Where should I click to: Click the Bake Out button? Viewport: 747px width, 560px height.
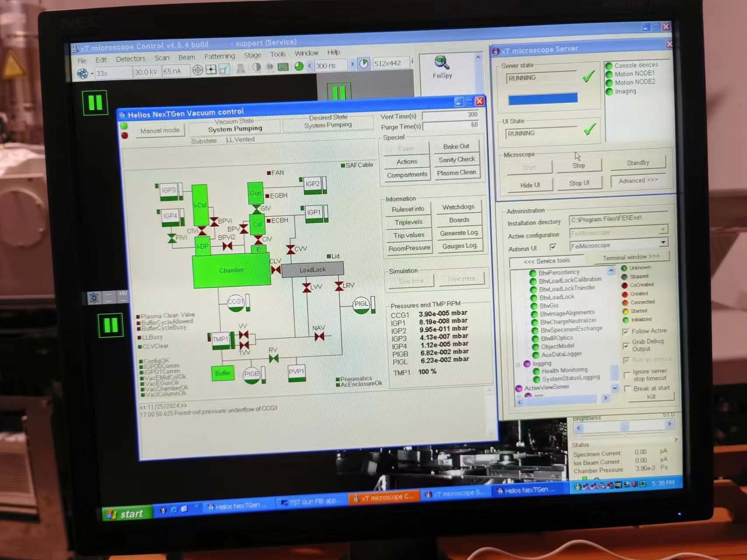click(456, 147)
